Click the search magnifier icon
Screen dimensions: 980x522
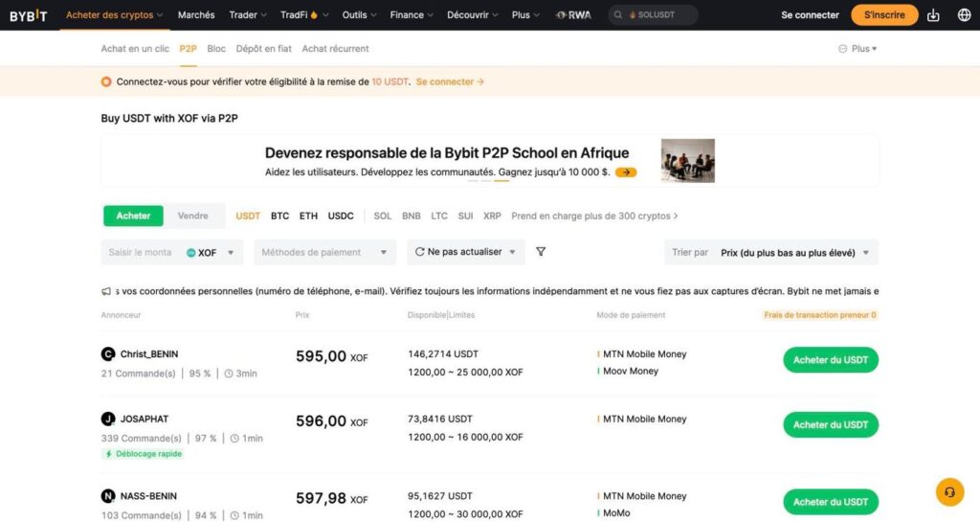617,15
